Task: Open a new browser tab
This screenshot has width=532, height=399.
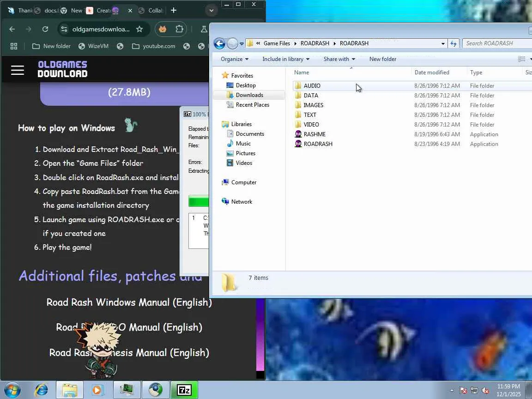Action: 173,11
